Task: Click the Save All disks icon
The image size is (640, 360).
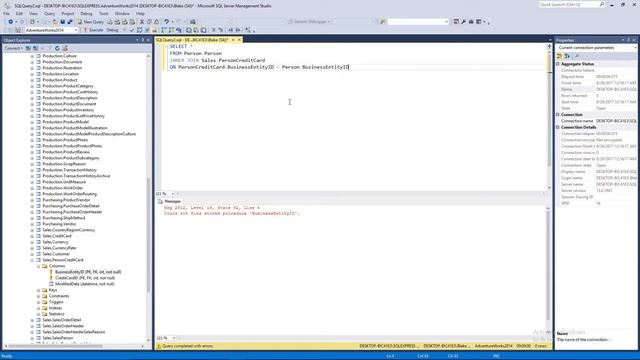Action: point(70,22)
